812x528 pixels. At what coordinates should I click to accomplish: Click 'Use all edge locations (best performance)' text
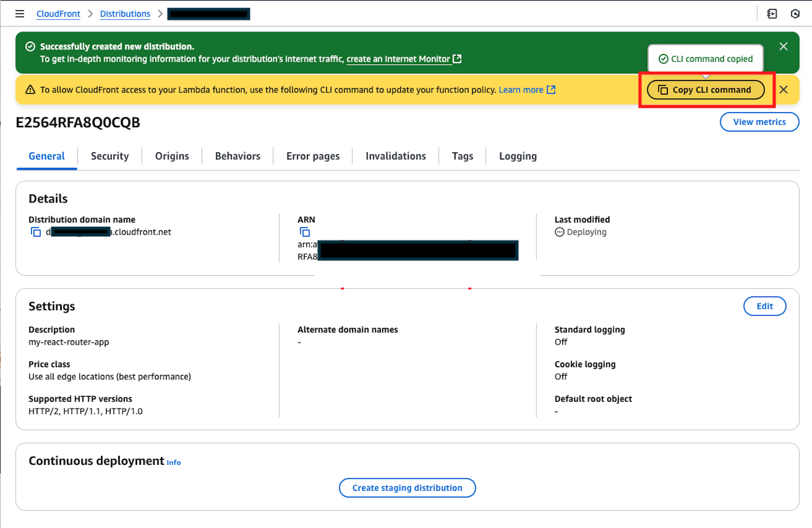point(110,377)
